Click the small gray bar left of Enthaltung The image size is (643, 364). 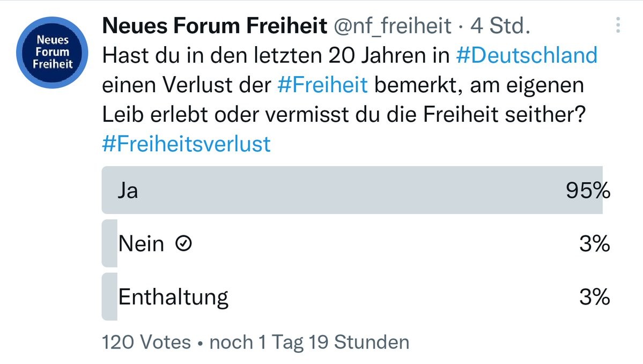click(109, 296)
